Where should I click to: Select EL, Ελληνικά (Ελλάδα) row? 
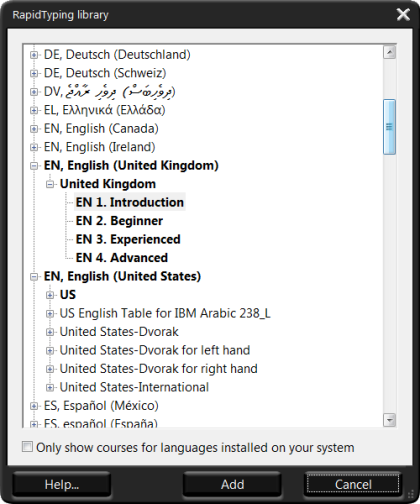point(104,110)
